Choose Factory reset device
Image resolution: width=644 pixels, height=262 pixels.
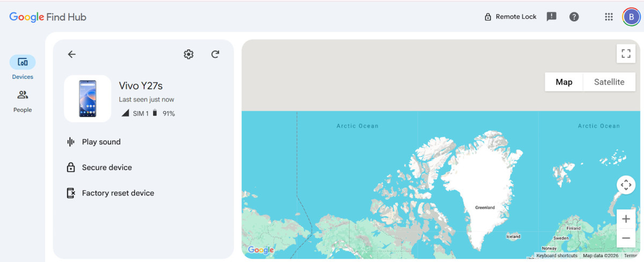[x=118, y=193]
